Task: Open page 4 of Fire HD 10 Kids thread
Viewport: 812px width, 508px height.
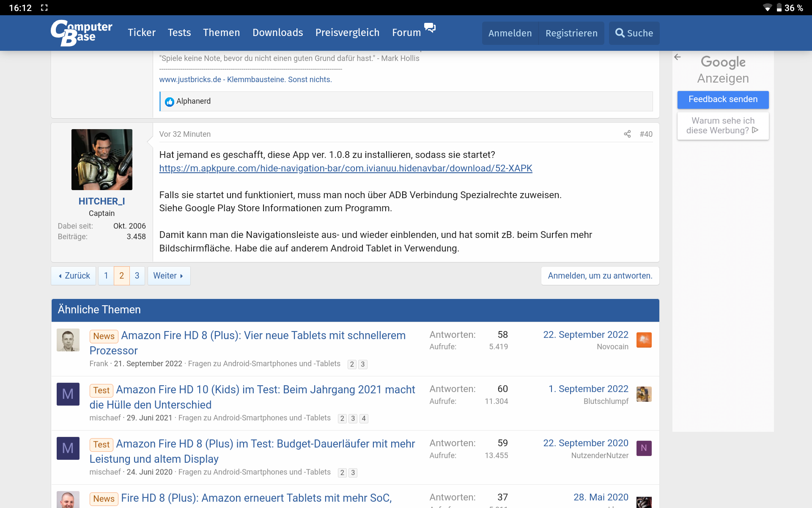Action: 364,419
